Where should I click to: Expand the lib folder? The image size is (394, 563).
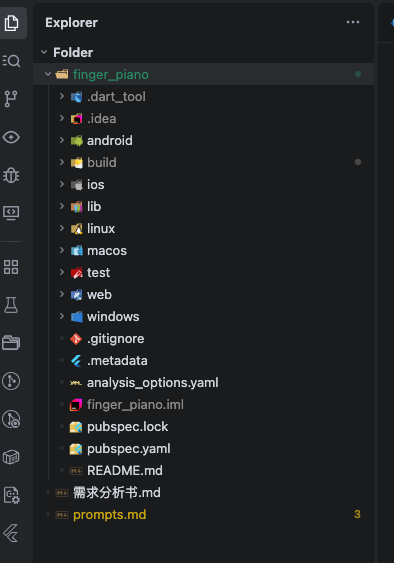tap(203, 206)
